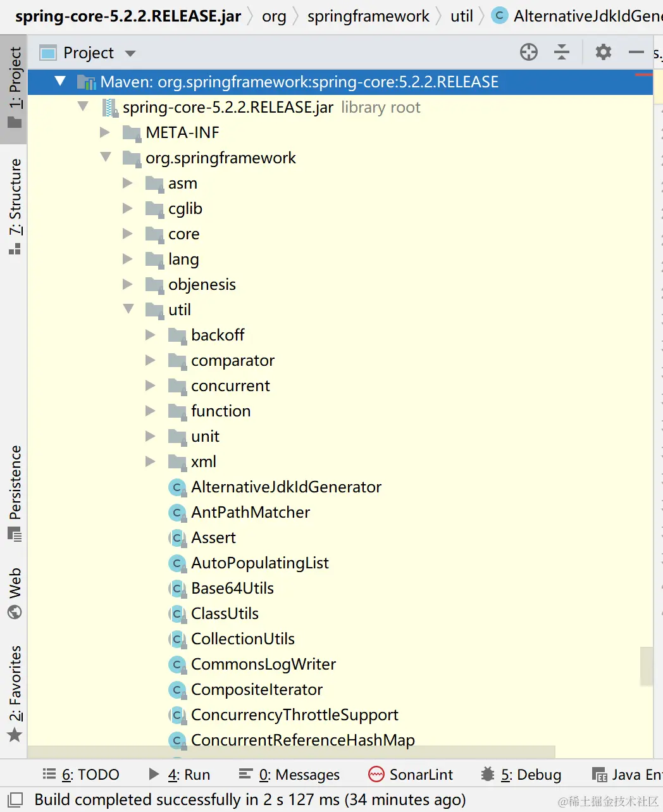Click the Assert abstract class icon
This screenshot has width=663, height=812.
[177, 538]
